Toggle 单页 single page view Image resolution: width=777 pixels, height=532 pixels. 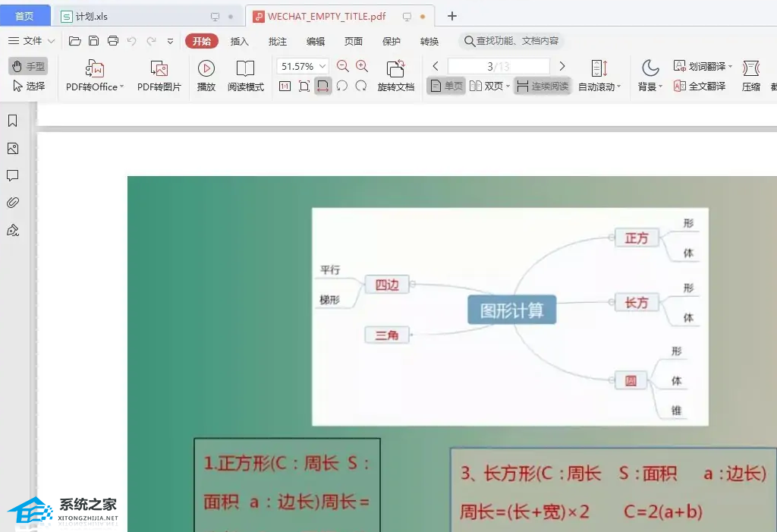point(446,87)
